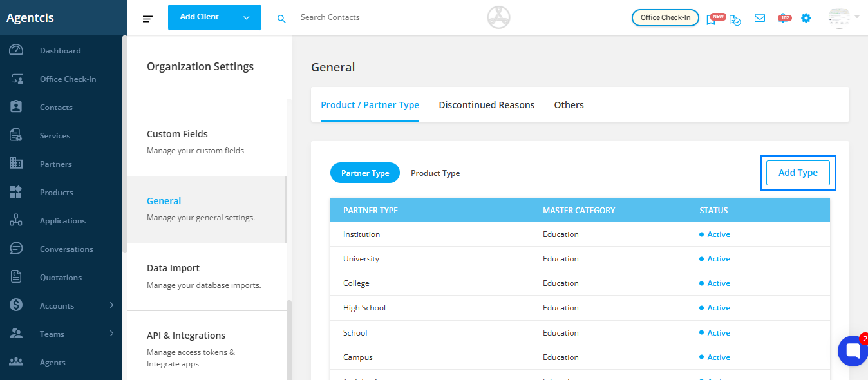Open the Dashboard sidebar icon
The image size is (868, 380).
[x=16, y=50]
